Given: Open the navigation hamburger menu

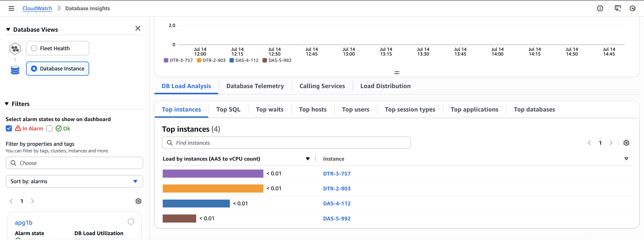Looking at the screenshot, I should [x=11, y=8].
